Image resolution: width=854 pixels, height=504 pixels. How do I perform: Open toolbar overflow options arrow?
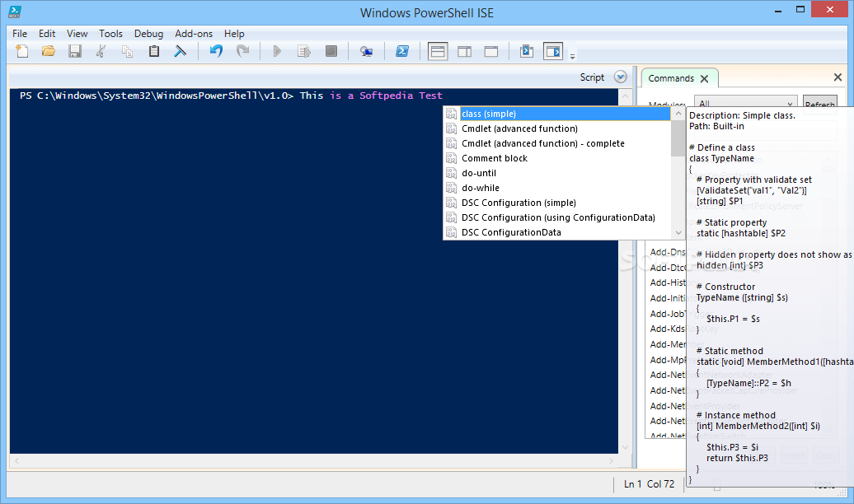click(572, 55)
